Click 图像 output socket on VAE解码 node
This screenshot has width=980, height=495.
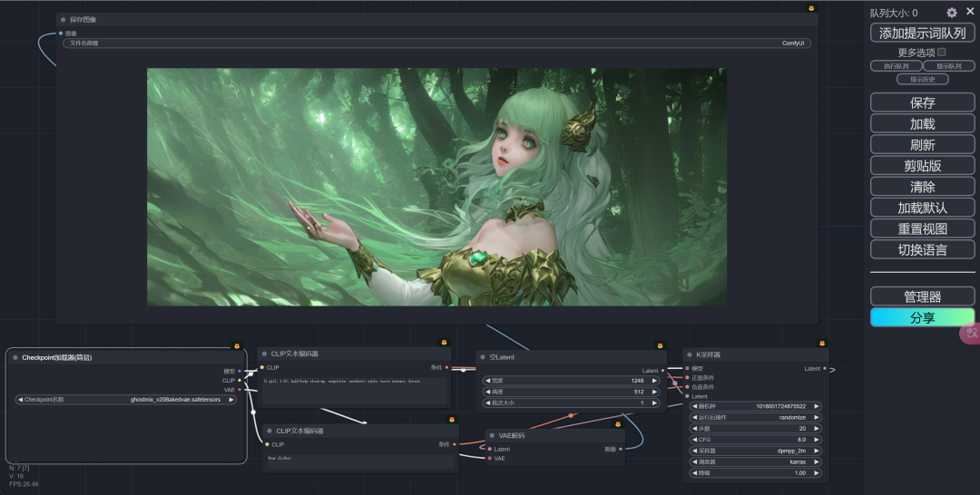coord(620,449)
